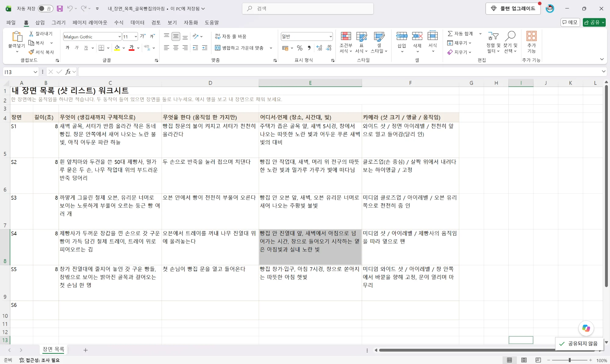Expand the Name Box I13 dropdown
Image resolution: width=610 pixels, height=364 pixels.
(35, 72)
